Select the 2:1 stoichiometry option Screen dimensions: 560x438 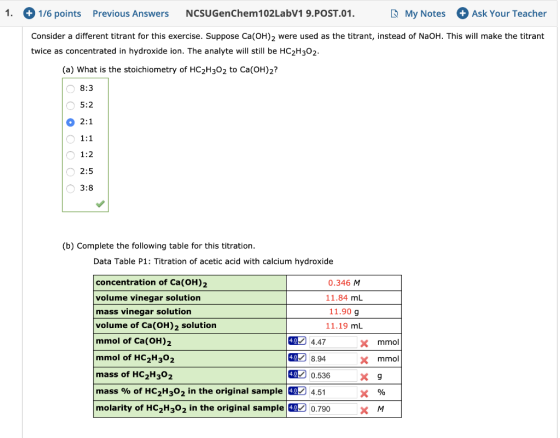click(70, 122)
